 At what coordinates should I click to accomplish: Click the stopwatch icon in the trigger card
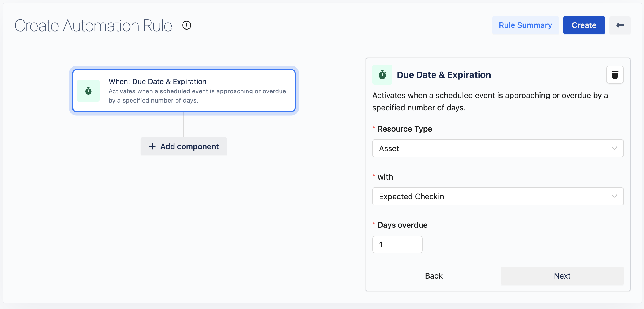pos(88,91)
